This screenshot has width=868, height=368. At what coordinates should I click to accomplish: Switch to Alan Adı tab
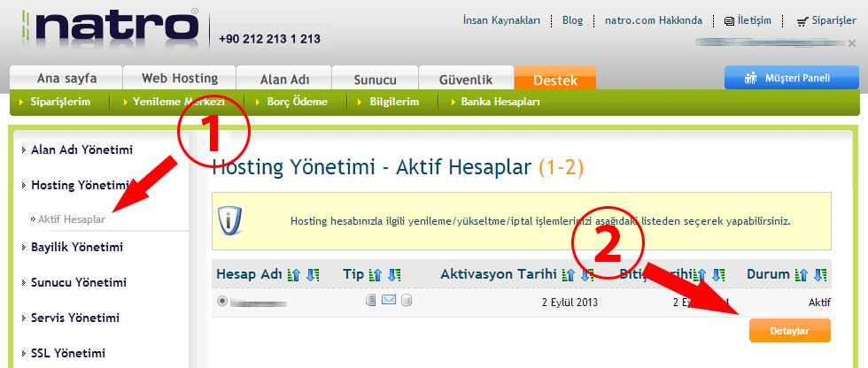tap(284, 79)
